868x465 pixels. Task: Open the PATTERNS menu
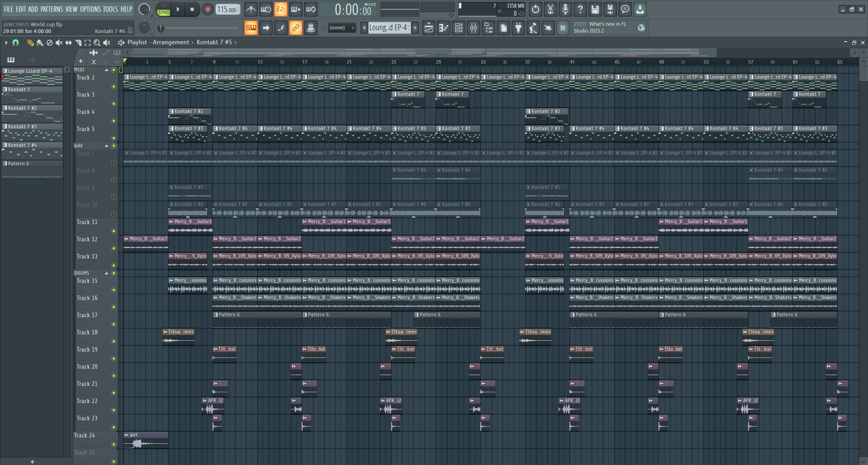coord(52,9)
